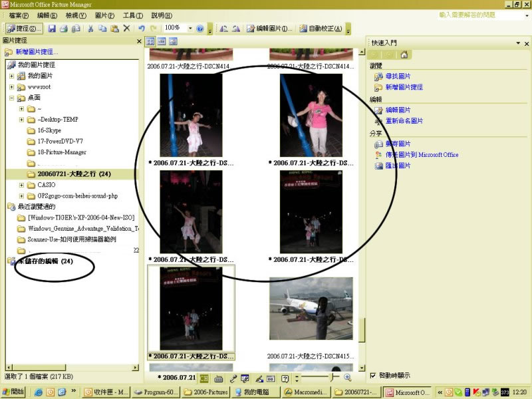Click the IME microphone icon
Screen dimensions: 532x399
233,378
